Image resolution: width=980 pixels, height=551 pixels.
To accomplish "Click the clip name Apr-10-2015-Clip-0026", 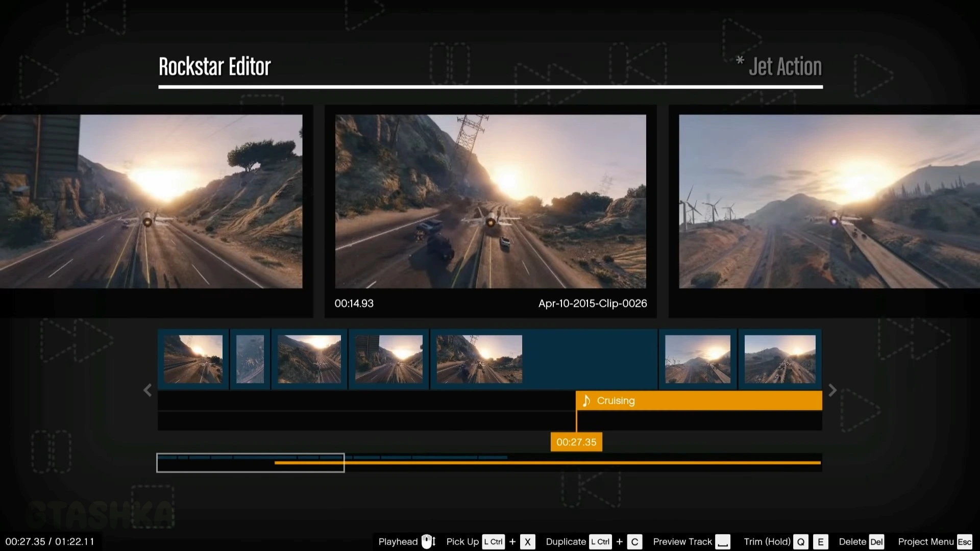I will click(593, 304).
